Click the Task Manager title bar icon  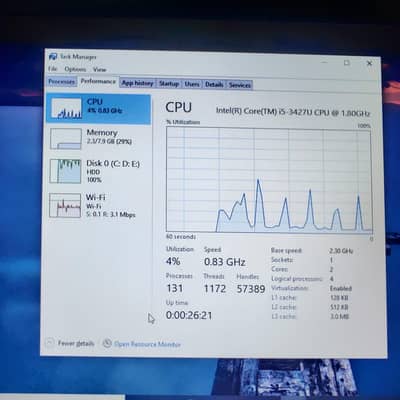[x=53, y=57]
